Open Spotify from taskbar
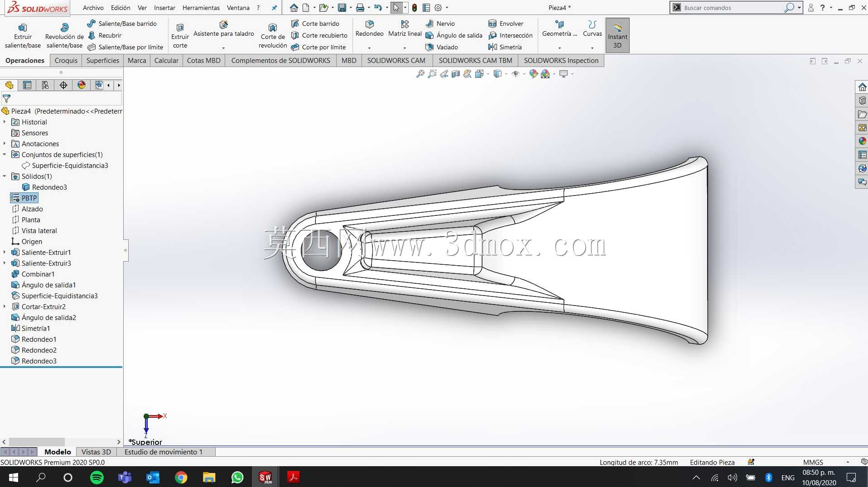 click(x=96, y=477)
